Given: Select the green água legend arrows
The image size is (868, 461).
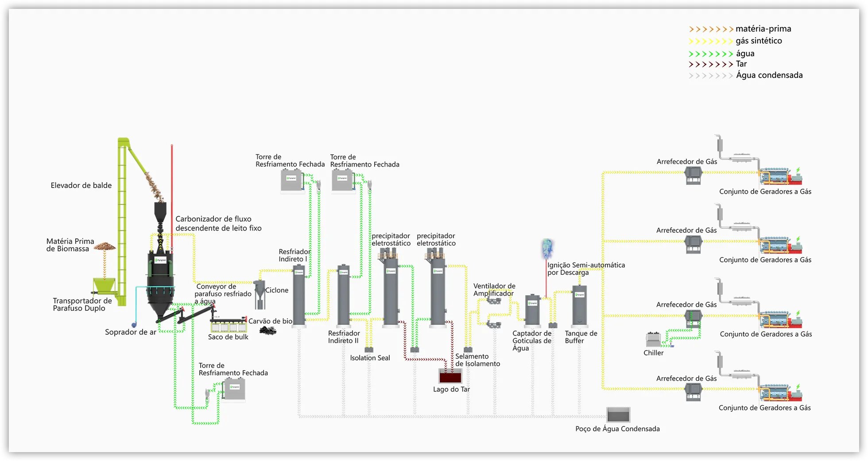Looking at the screenshot, I should point(711,54).
